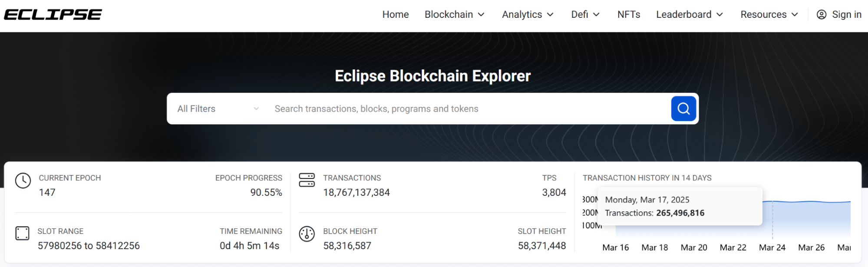
Task: Click the slot range square icon
Action: (x=22, y=233)
